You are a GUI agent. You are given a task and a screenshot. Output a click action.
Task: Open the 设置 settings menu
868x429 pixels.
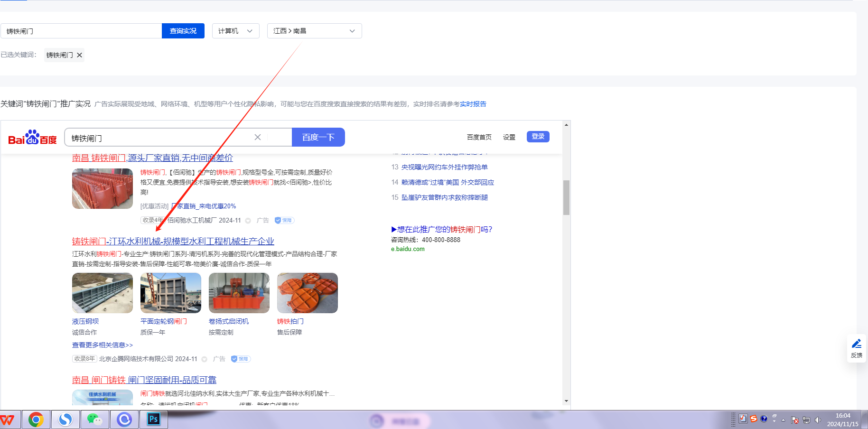tap(509, 137)
